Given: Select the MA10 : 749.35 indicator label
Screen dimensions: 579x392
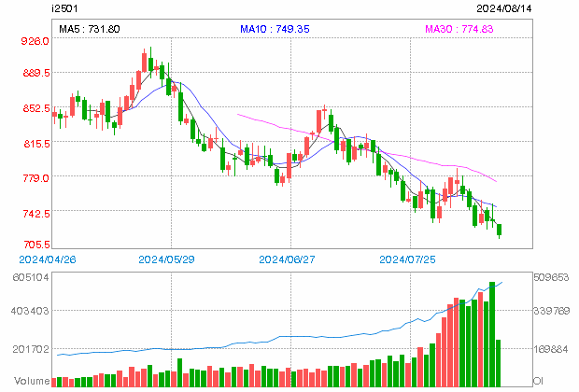Looking at the screenshot, I should [275, 29].
